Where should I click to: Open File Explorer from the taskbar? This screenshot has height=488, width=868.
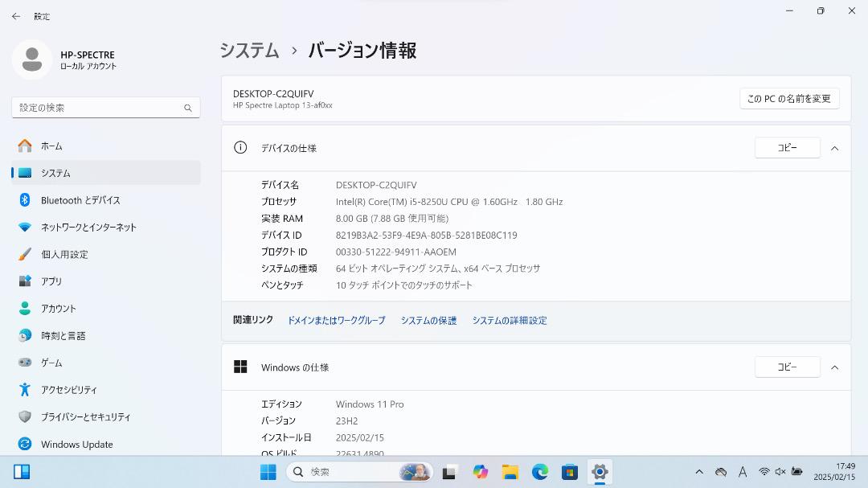(x=510, y=472)
